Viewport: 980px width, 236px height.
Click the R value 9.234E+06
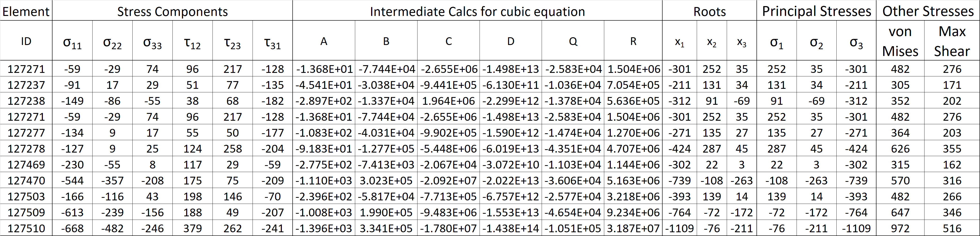(633, 212)
